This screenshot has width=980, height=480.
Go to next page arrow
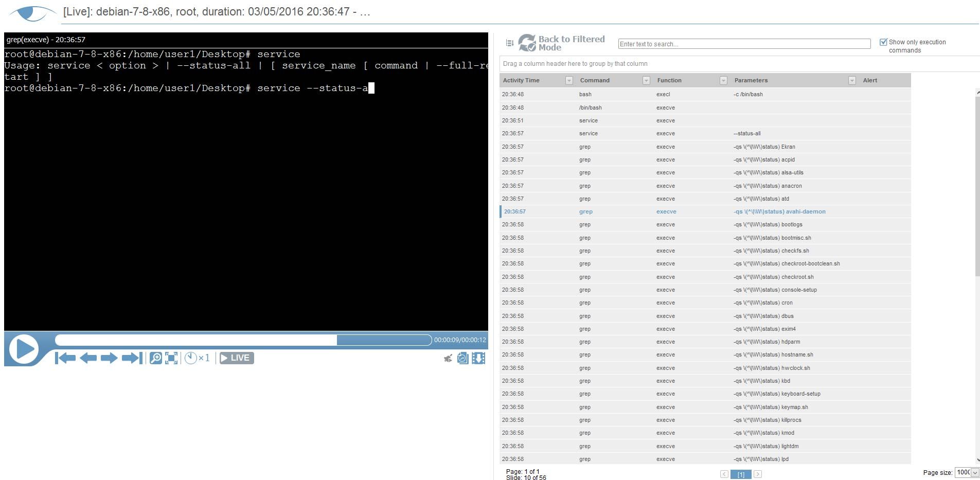pyautogui.click(x=758, y=474)
